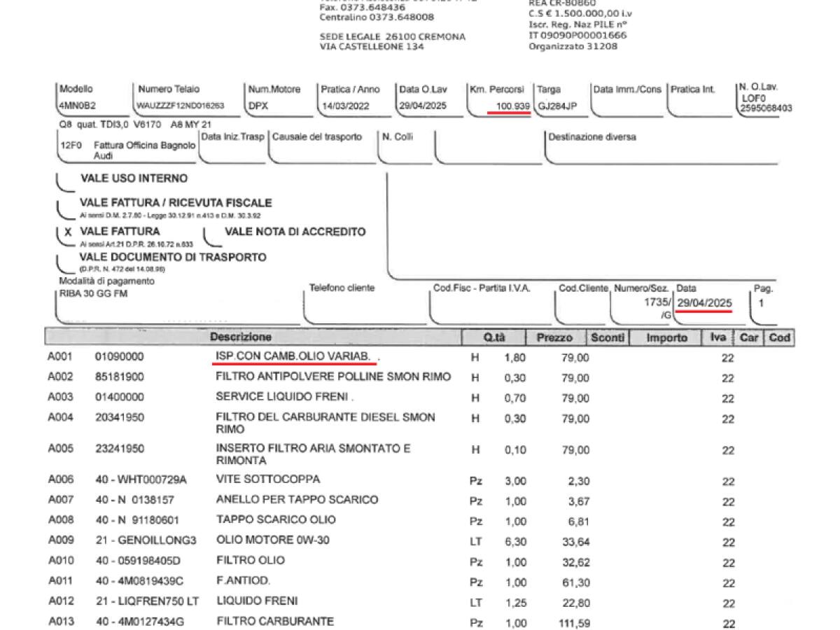The height and width of the screenshot is (630, 840).
Task: Click the underlined ISP.CON CAMB.OLIO VARIAB. description
Action: 293,357
